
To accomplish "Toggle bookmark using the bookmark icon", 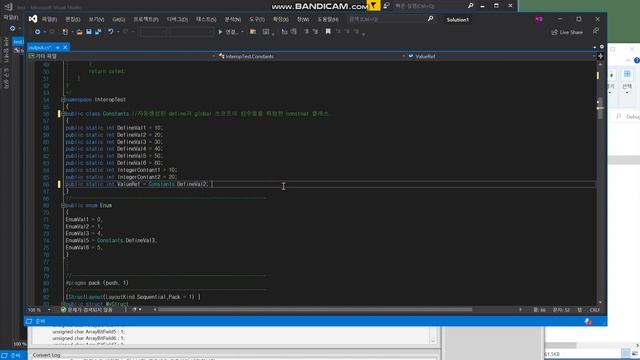I will tap(328, 32).
